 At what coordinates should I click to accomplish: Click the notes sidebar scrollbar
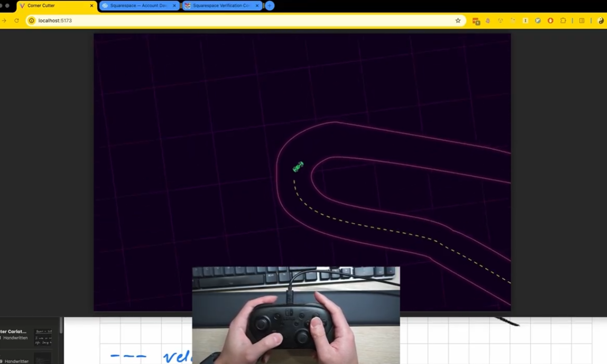61,326
